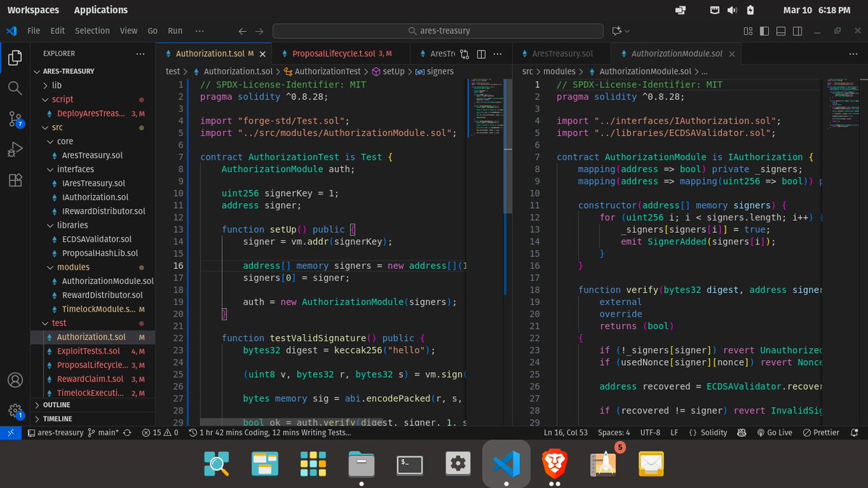868x488 pixels.
Task: Click the main* branch indicator
Action: pyautogui.click(x=103, y=432)
